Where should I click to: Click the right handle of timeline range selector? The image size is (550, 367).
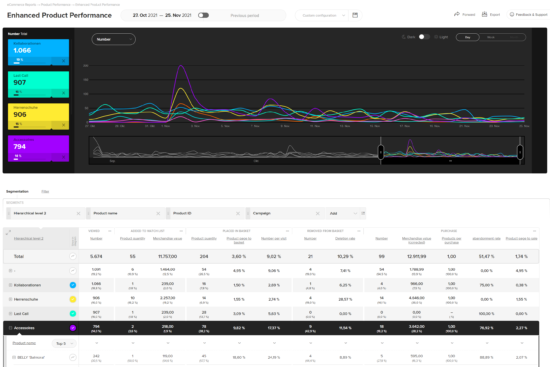(520, 152)
